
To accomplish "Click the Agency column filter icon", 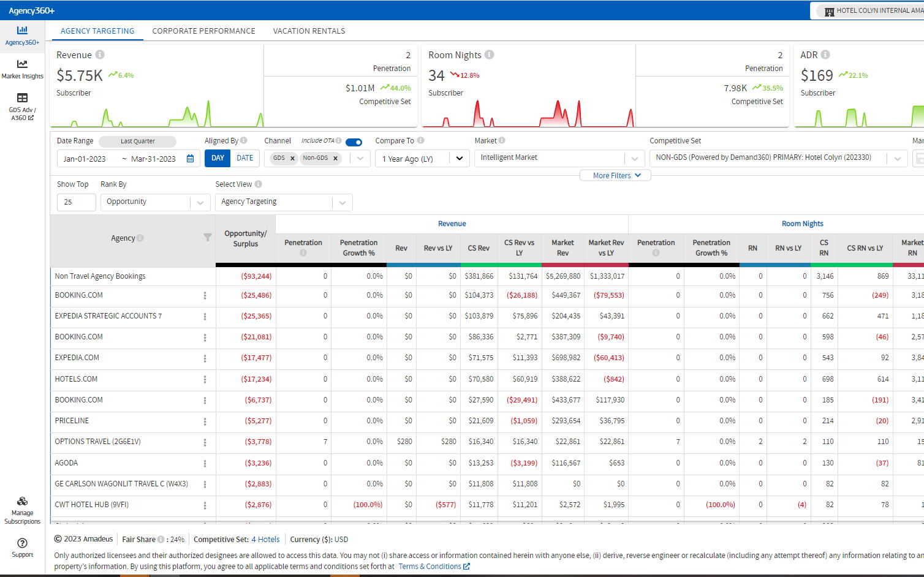I will 207,238.
